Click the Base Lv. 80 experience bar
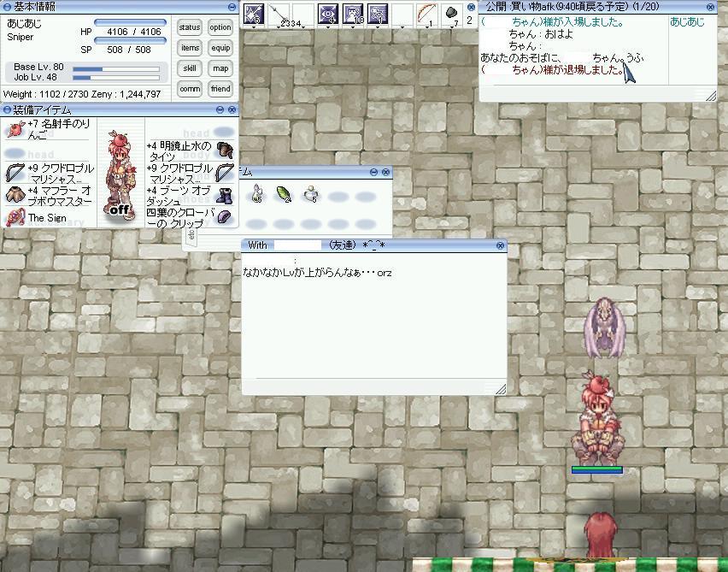 [116, 69]
